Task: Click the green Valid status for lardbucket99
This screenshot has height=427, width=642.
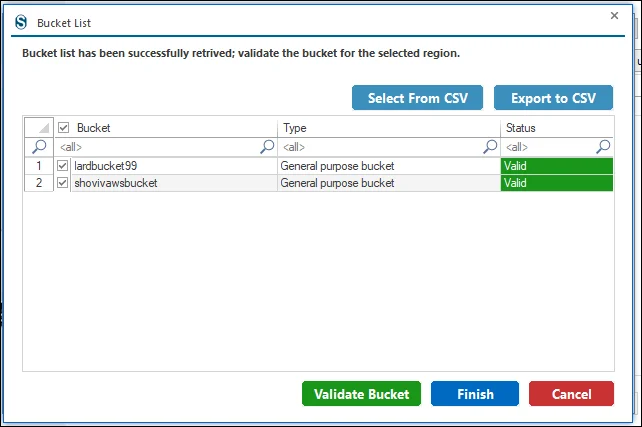Action: pyautogui.click(x=557, y=166)
